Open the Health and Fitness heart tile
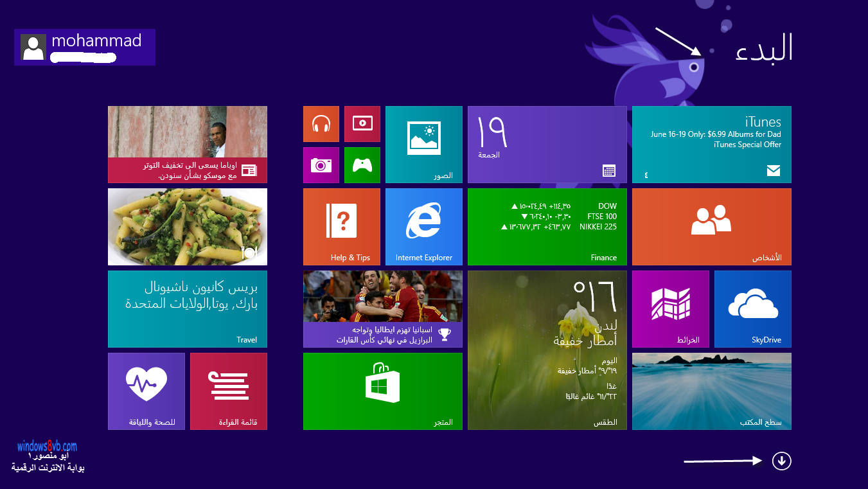 point(146,391)
